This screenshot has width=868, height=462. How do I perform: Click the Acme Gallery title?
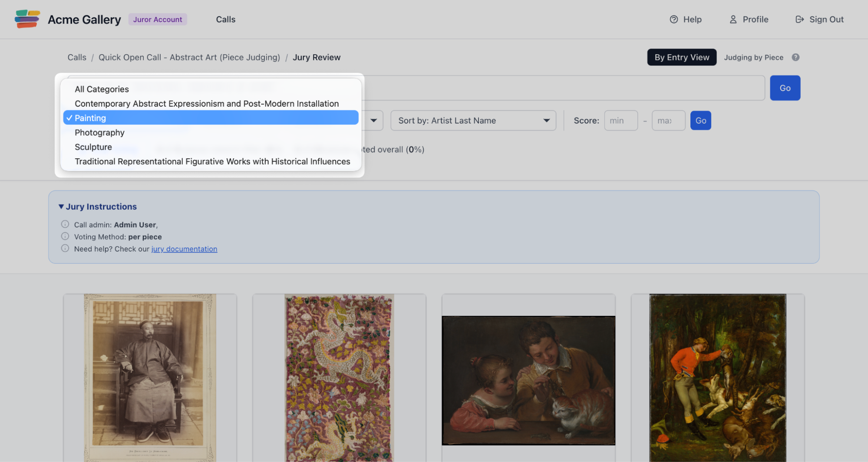84,20
